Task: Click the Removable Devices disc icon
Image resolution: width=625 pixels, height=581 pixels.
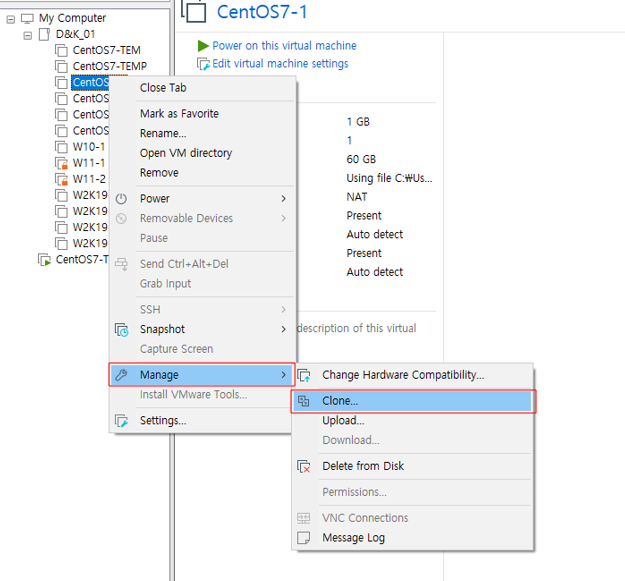Action: pos(121,218)
